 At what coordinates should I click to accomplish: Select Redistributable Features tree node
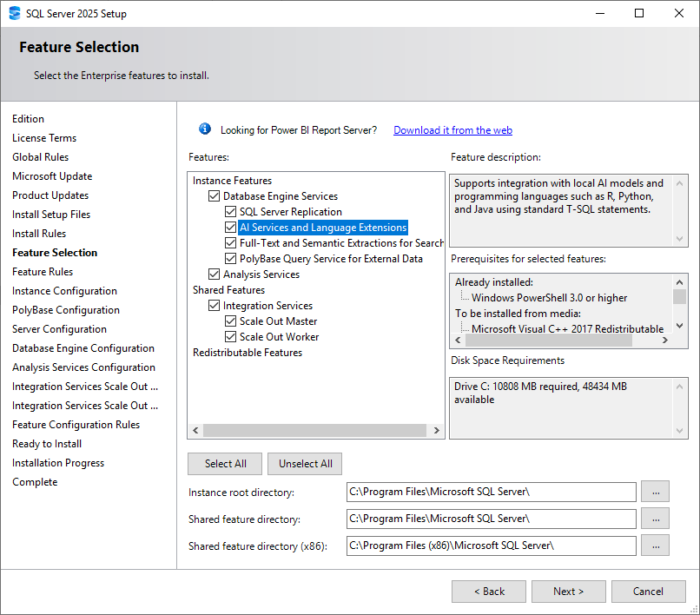pos(248,353)
